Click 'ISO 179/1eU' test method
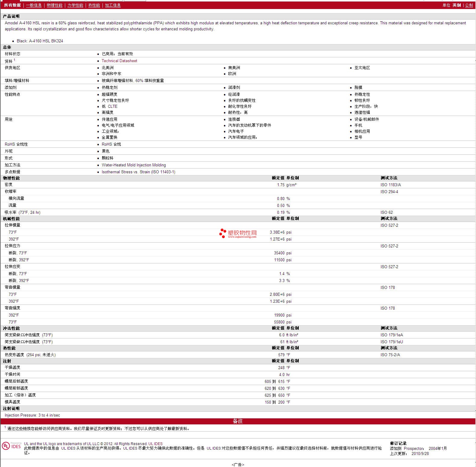Screen dimensions: 476x467 (x=392, y=342)
